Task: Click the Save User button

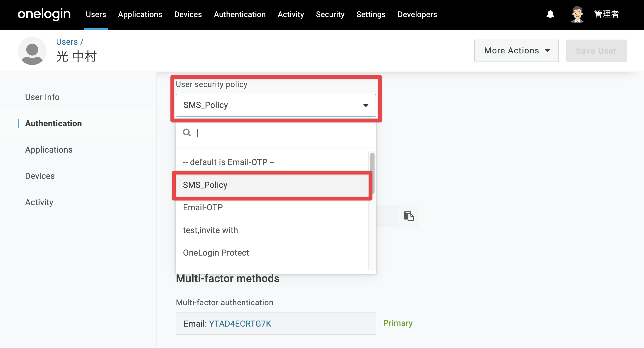Action: click(x=596, y=51)
